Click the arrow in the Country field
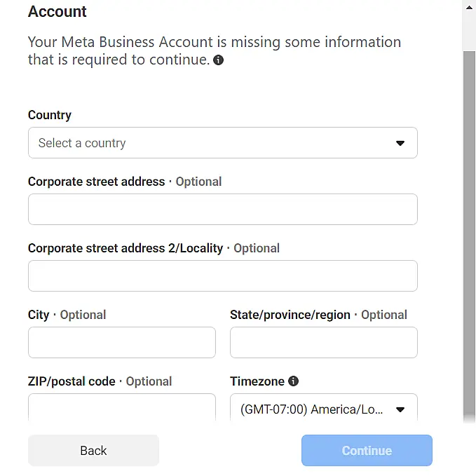 400,143
